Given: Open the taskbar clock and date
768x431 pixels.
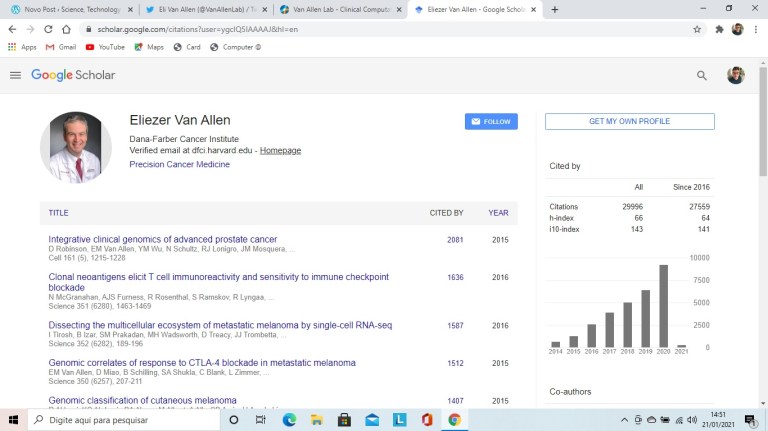Looking at the screenshot, I should [718, 420].
